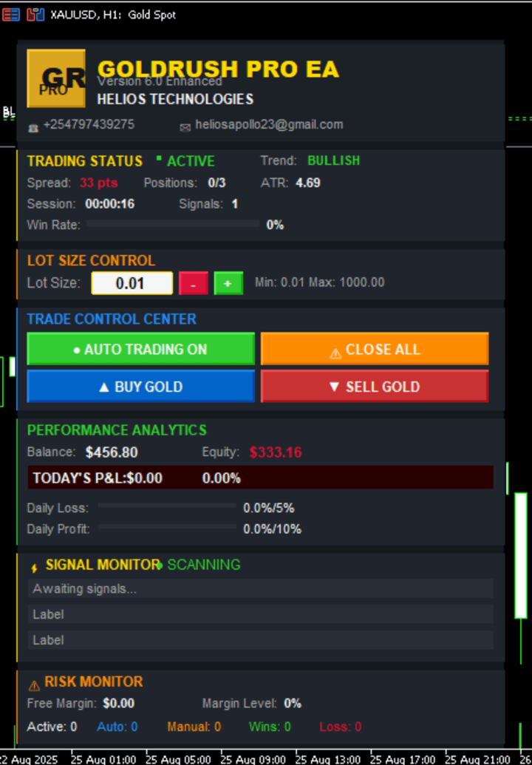
Task: Click the GOLDRUSH PRO EA title
Action: [218, 69]
